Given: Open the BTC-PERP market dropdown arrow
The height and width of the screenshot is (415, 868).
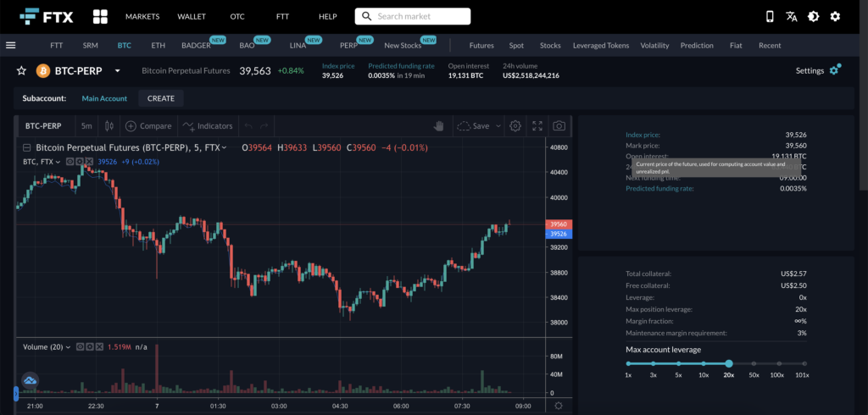Looking at the screenshot, I should pos(117,71).
